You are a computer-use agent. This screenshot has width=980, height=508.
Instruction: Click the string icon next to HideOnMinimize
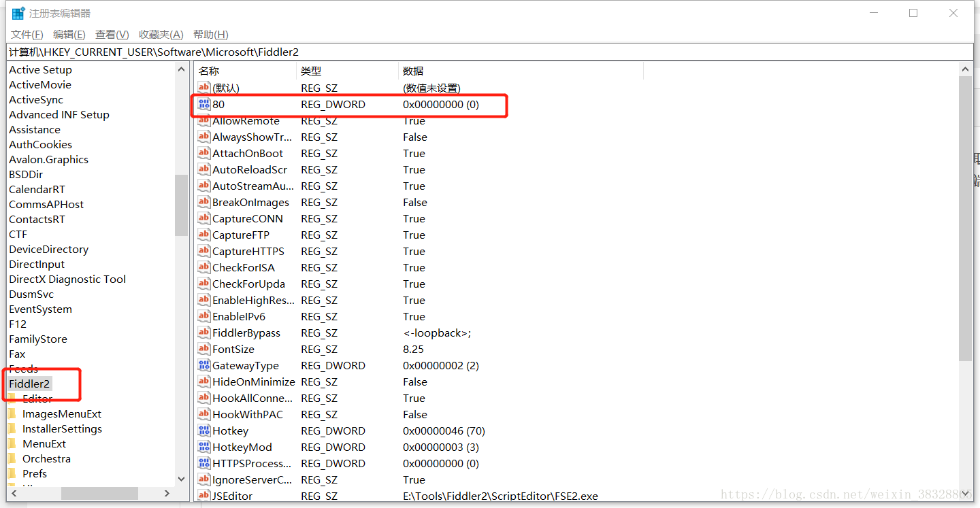coord(204,382)
